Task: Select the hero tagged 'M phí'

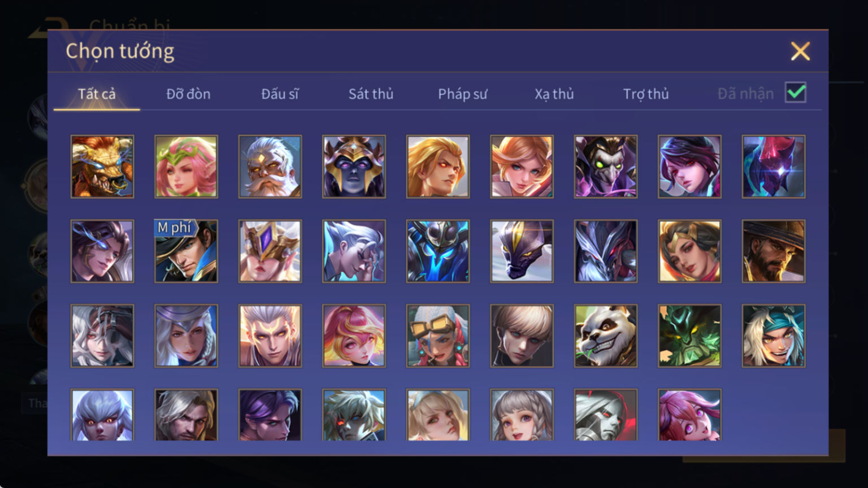Action: (186, 251)
